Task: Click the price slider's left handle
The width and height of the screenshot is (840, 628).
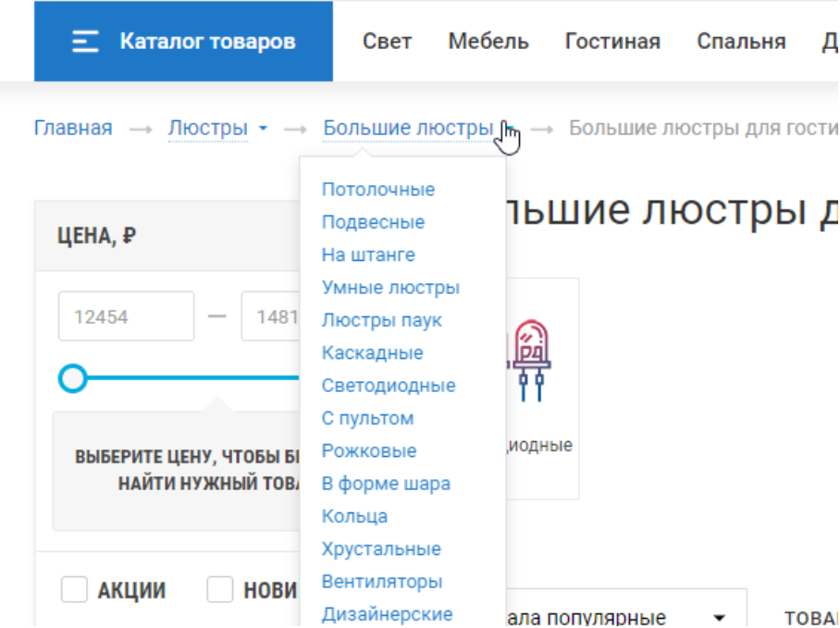Action: click(x=72, y=377)
